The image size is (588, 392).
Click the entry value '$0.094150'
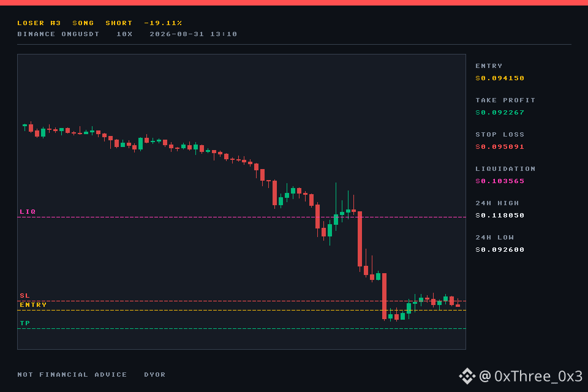coord(500,78)
